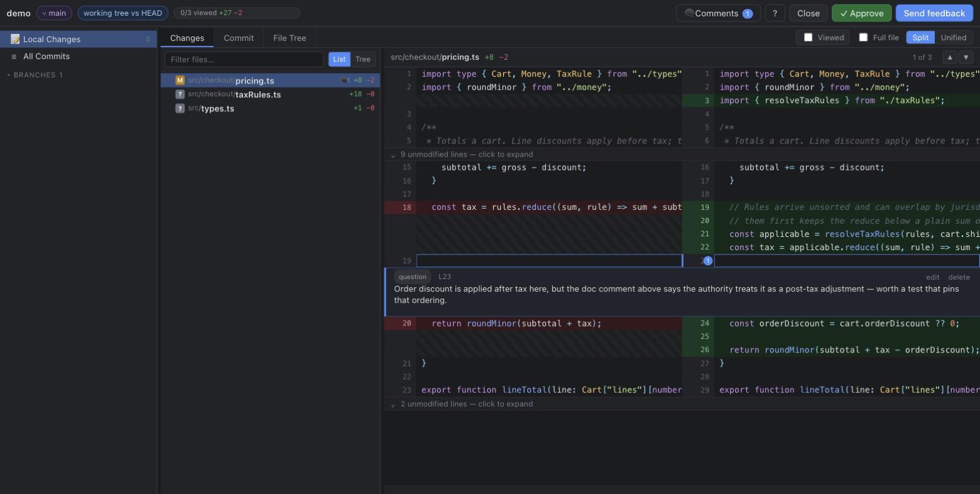Click added line 19 number in right pane

click(x=705, y=207)
